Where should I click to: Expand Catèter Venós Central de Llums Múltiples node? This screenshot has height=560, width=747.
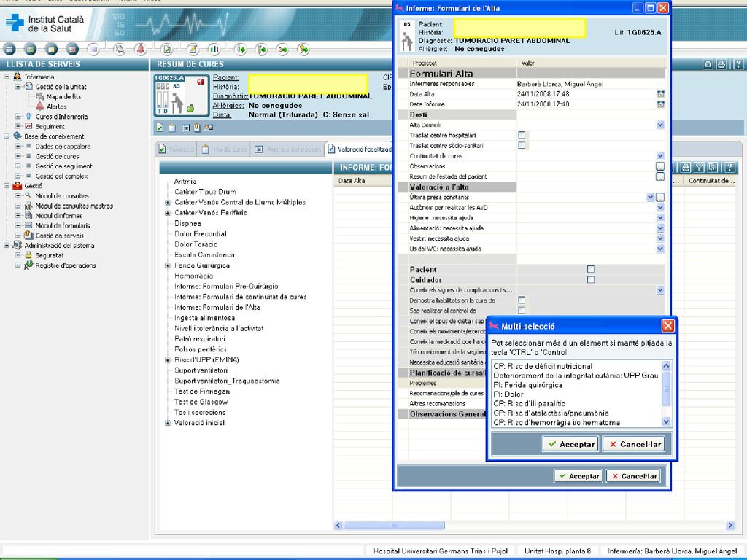(x=168, y=203)
